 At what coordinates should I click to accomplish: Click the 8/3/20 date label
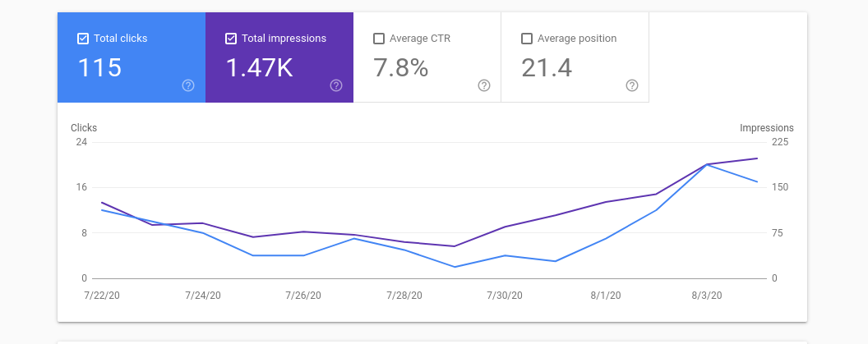click(x=706, y=296)
